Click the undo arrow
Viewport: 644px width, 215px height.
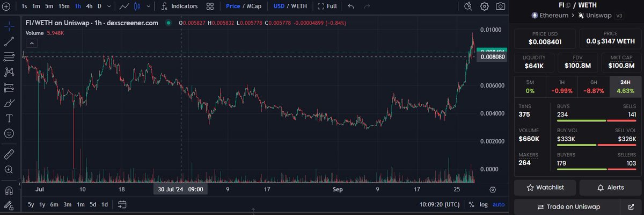351,6
